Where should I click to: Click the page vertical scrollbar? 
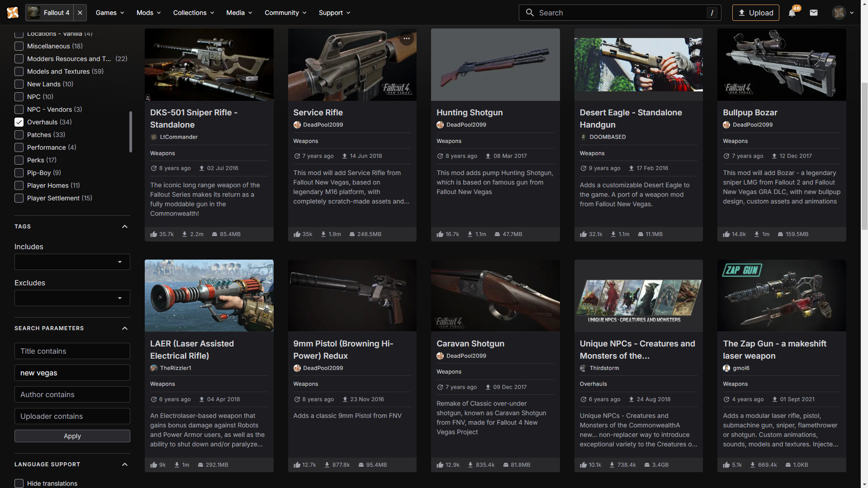click(864, 156)
